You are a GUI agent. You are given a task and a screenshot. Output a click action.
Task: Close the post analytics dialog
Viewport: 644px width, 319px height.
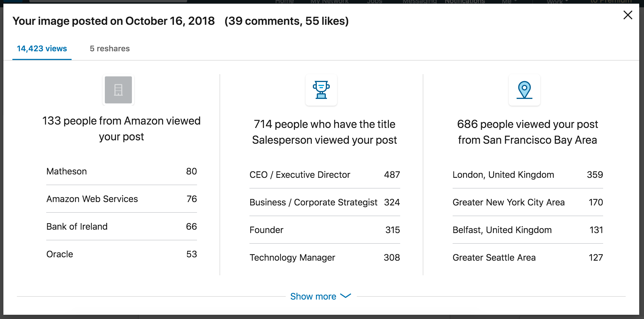click(x=628, y=15)
